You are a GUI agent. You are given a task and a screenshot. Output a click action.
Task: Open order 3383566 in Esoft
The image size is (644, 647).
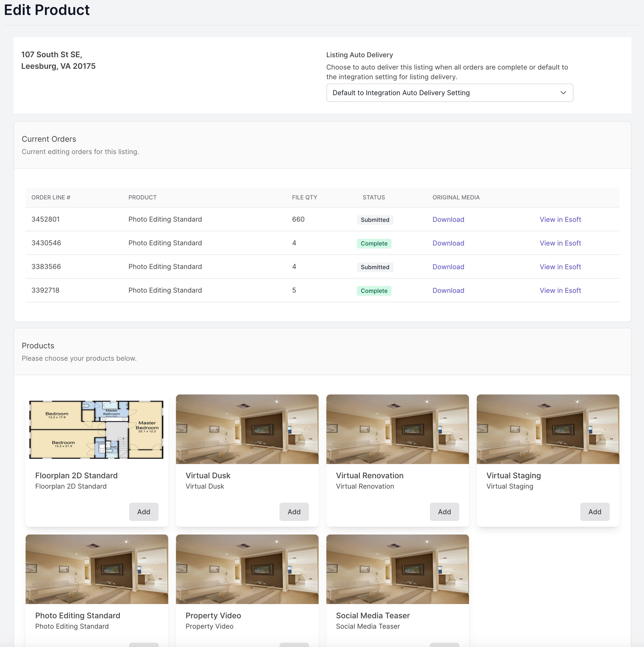click(560, 267)
